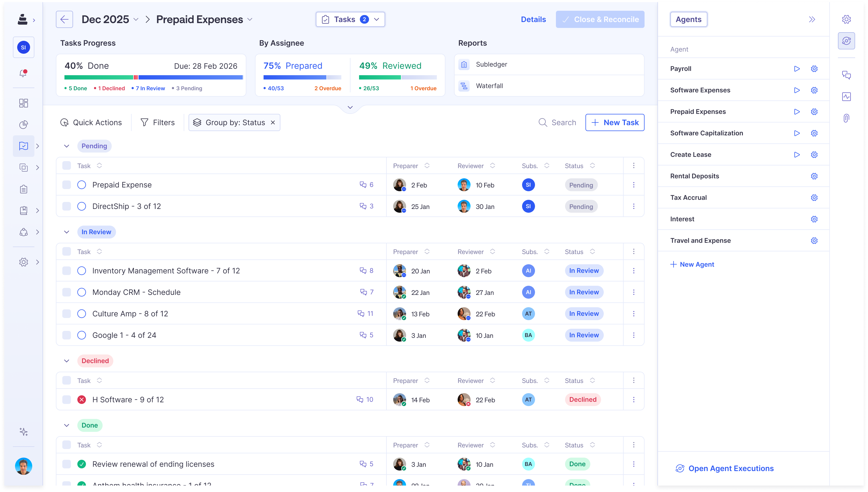Screen dimensions: 868x492
Task: Open the Subledger report
Action: (x=492, y=64)
